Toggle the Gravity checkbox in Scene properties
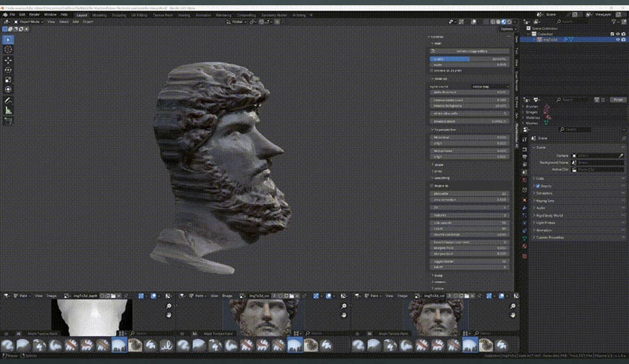This screenshot has width=629, height=364. click(x=538, y=186)
